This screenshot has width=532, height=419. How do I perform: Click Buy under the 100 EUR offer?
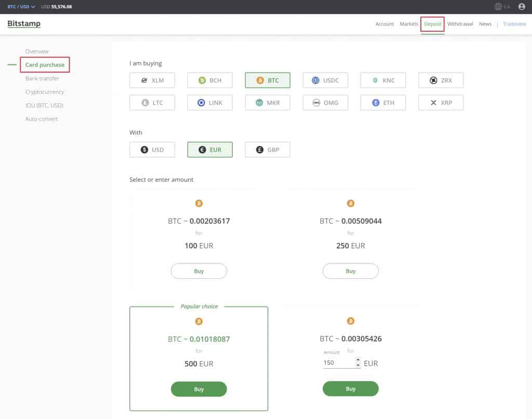[199, 271]
